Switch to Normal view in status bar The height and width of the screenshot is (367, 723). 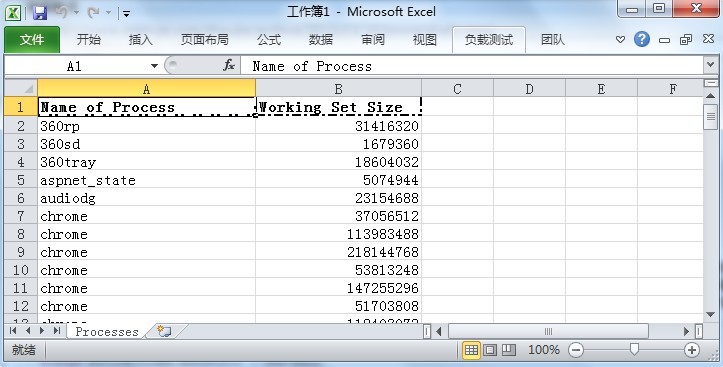click(471, 350)
